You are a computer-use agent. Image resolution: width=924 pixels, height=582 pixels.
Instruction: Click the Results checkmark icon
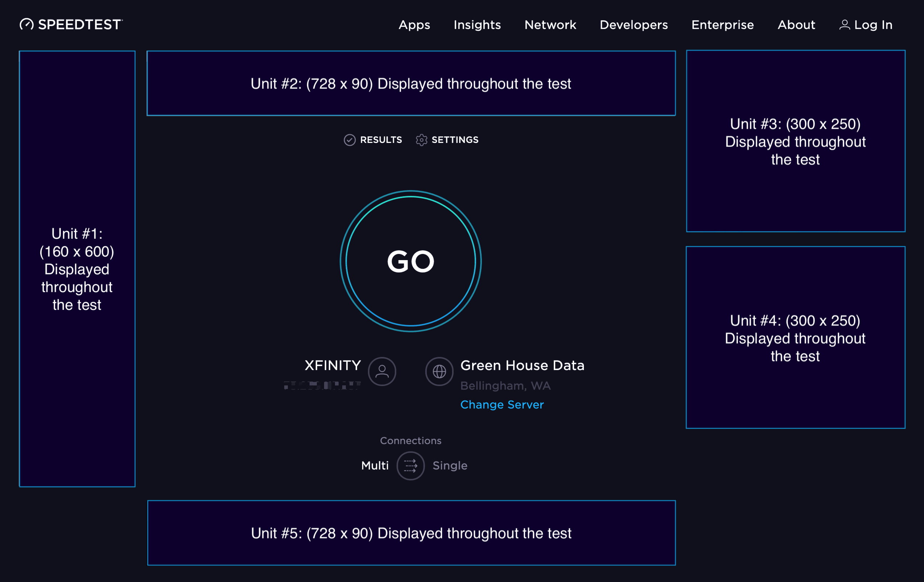pos(349,140)
